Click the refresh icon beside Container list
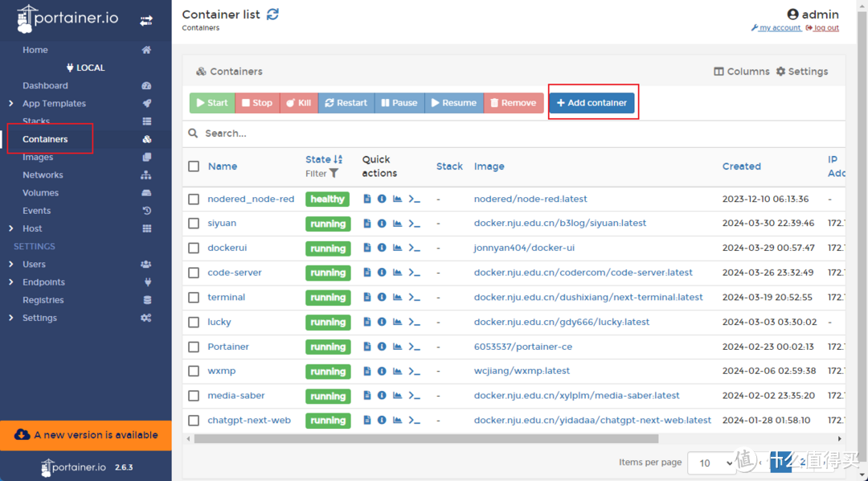Screen dimensions: 868x481 coord(273,14)
